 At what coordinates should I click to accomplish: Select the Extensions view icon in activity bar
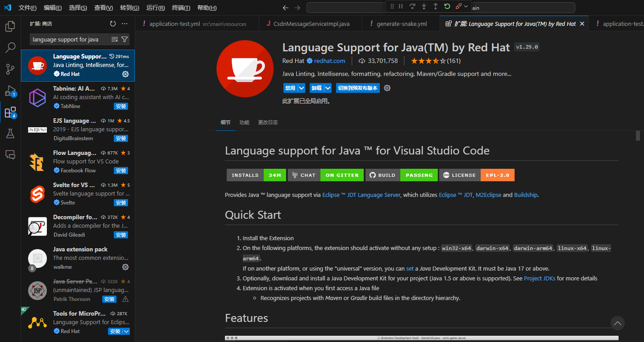pyautogui.click(x=10, y=112)
